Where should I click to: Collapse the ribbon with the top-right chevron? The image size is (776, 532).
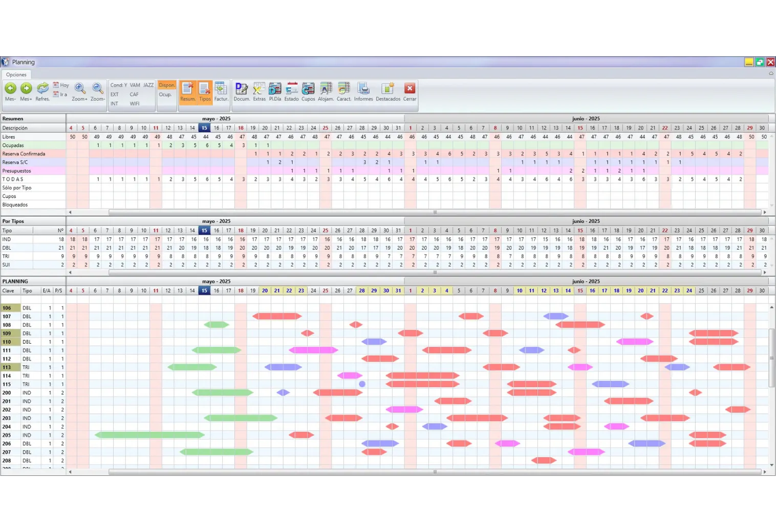(x=771, y=74)
